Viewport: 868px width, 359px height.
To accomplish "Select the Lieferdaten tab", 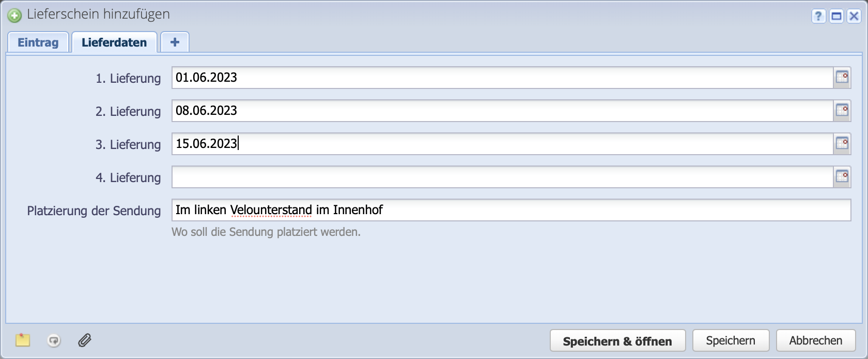I will coord(114,42).
